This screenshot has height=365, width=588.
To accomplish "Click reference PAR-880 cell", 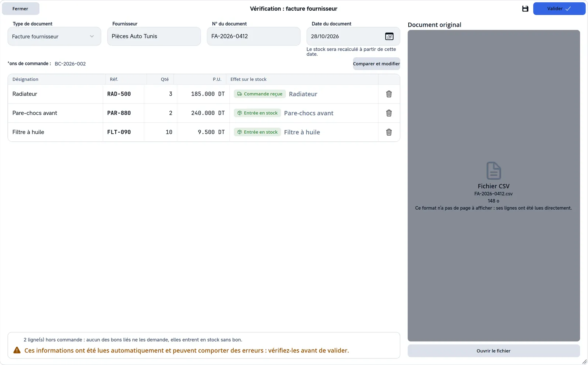I will (123, 113).
